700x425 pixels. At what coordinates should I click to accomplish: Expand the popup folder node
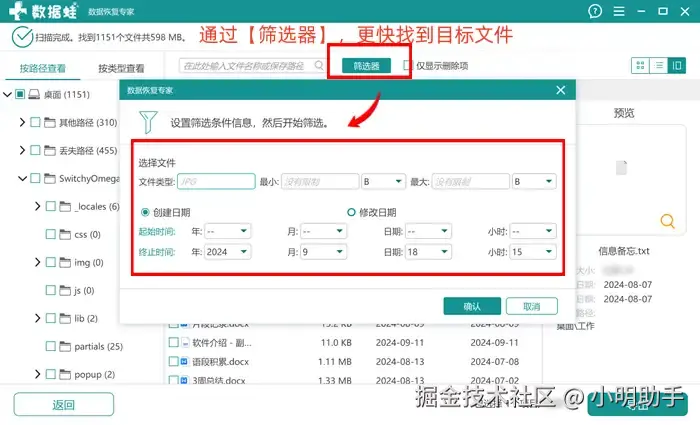click(x=38, y=374)
